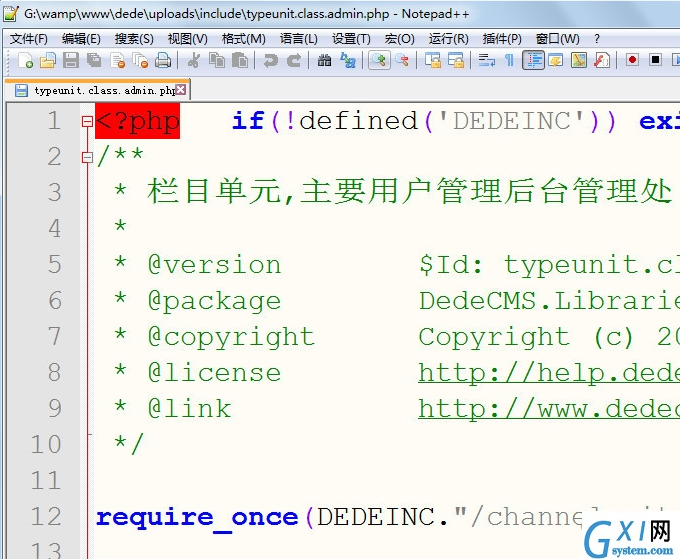Click the Undo arrow icon

[271, 60]
